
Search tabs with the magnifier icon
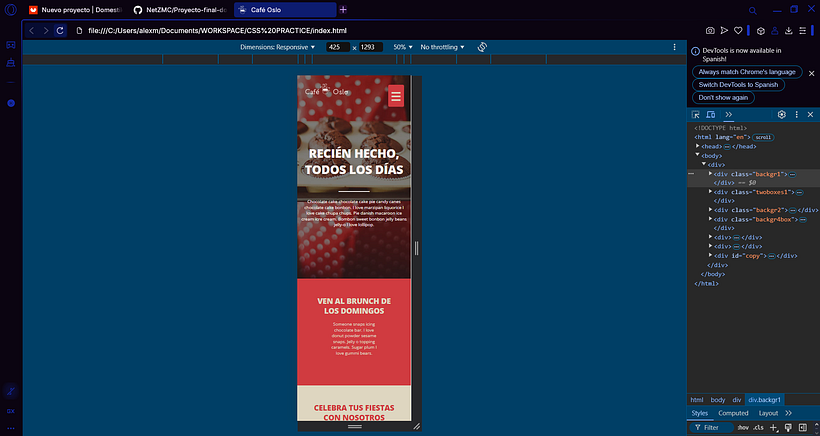click(753, 10)
